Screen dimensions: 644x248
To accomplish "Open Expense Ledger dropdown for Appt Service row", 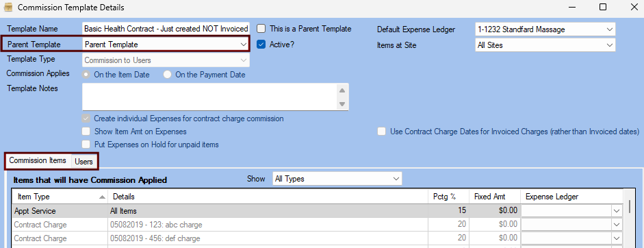I will [617, 210].
